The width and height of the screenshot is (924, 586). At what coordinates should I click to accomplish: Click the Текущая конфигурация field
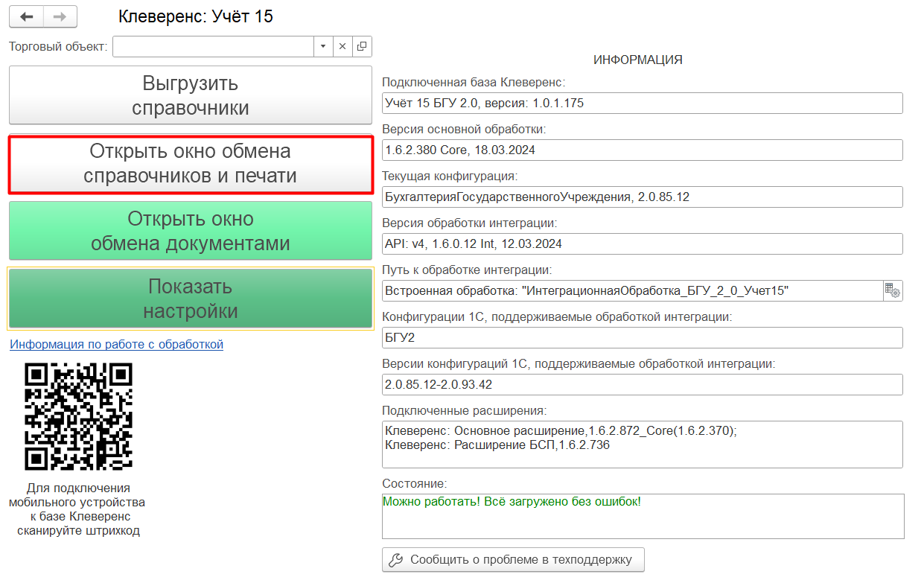coord(642,197)
